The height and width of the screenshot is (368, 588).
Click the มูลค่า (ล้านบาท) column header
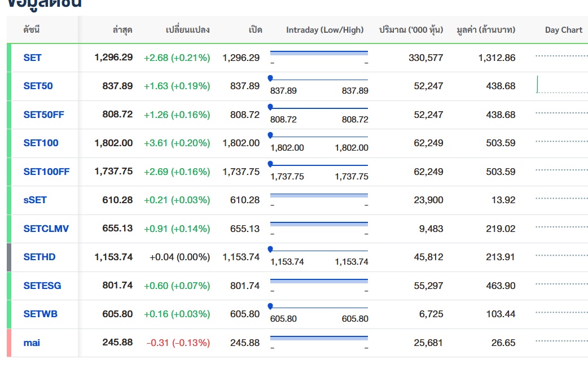pos(485,30)
